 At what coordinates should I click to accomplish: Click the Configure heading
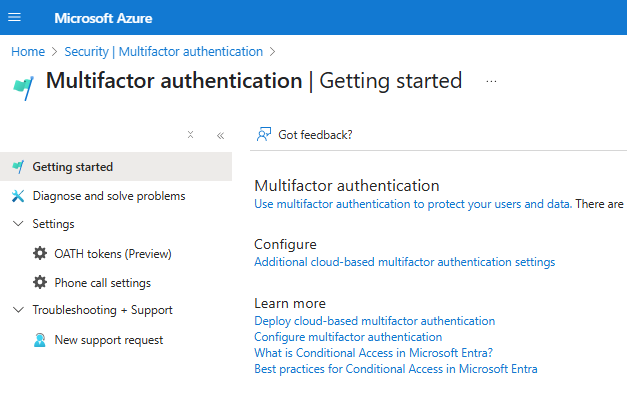pyautogui.click(x=285, y=244)
